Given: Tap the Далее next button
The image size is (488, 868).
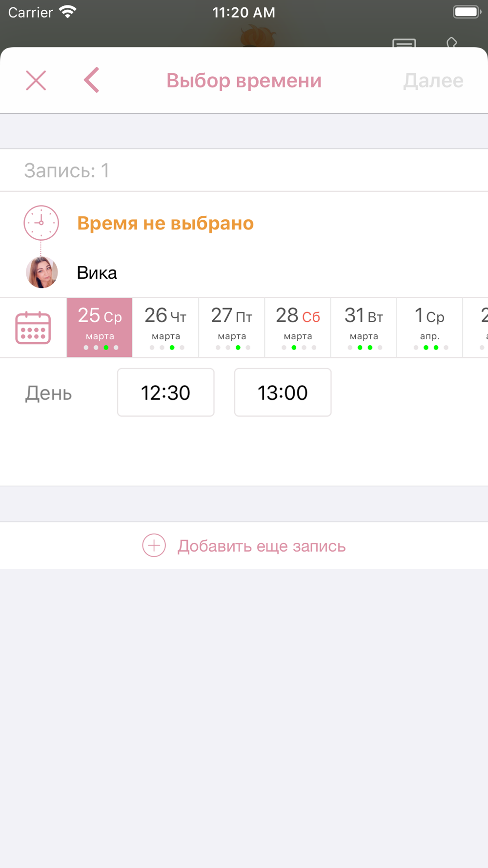Looking at the screenshot, I should coord(433,81).
